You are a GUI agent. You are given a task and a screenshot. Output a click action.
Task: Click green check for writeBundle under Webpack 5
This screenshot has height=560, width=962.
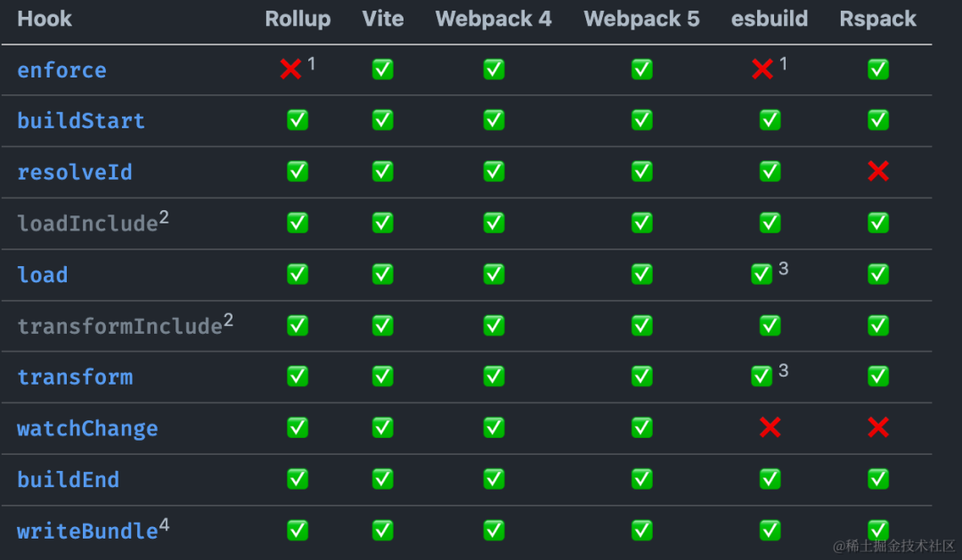[x=641, y=530]
